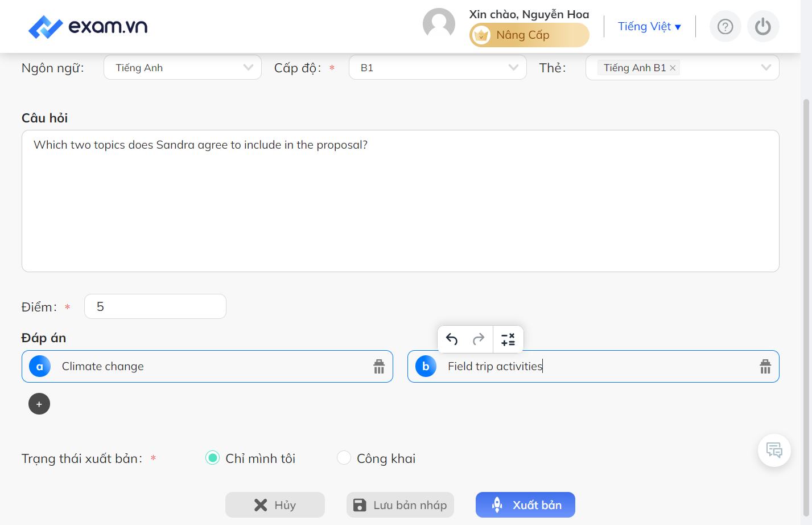The width and height of the screenshot is (812, 525).
Task: Expand the Cấp độ B1 dropdown
Action: tap(438, 67)
